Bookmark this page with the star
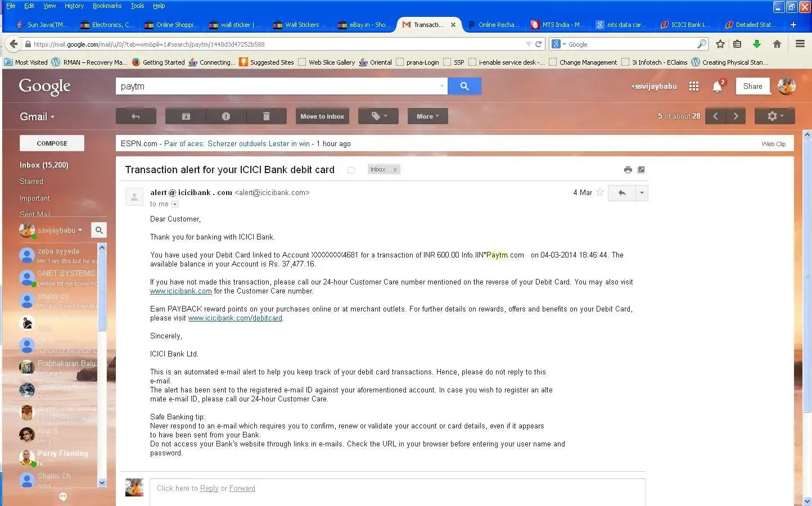812x506 pixels. coord(720,44)
